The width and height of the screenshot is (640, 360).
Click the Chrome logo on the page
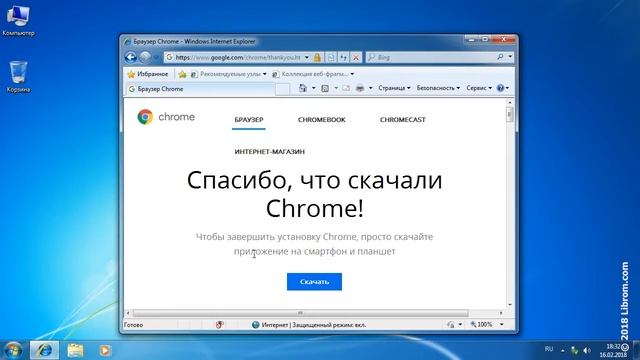coord(166,117)
